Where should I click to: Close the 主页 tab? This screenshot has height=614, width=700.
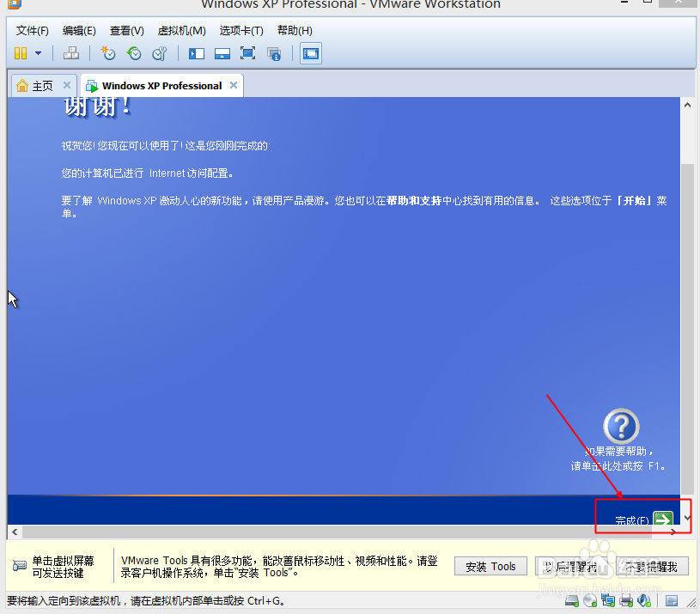[x=67, y=85]
